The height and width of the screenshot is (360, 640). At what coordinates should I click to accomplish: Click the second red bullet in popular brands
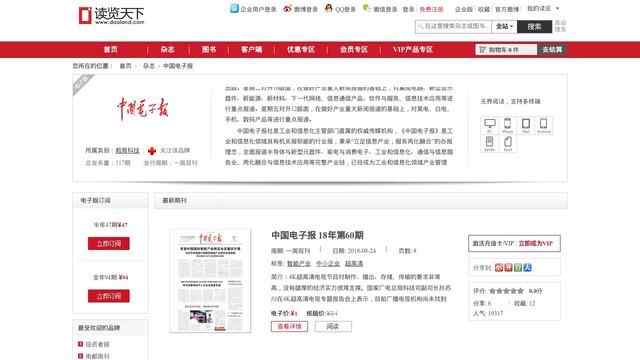(80, 356)
